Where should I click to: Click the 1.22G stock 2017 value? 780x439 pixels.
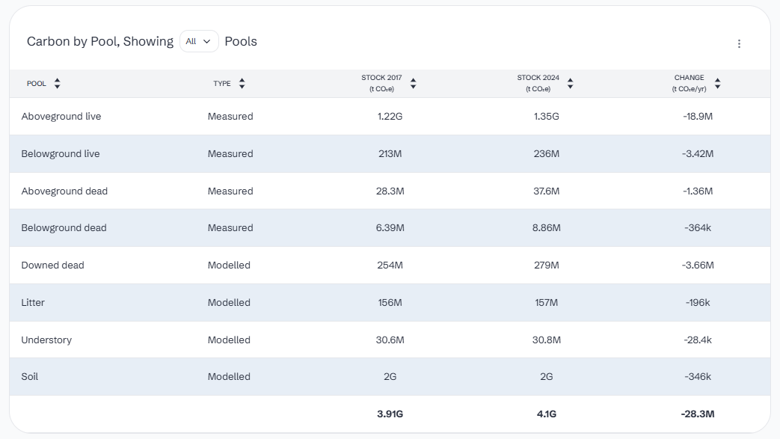pyautogui.click(x=390, y=116)
